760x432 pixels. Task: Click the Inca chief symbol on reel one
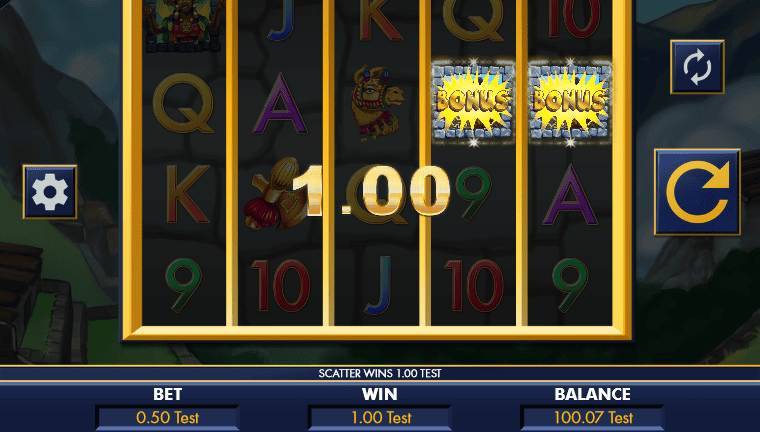pyautogui.click(x=184, y=25)
